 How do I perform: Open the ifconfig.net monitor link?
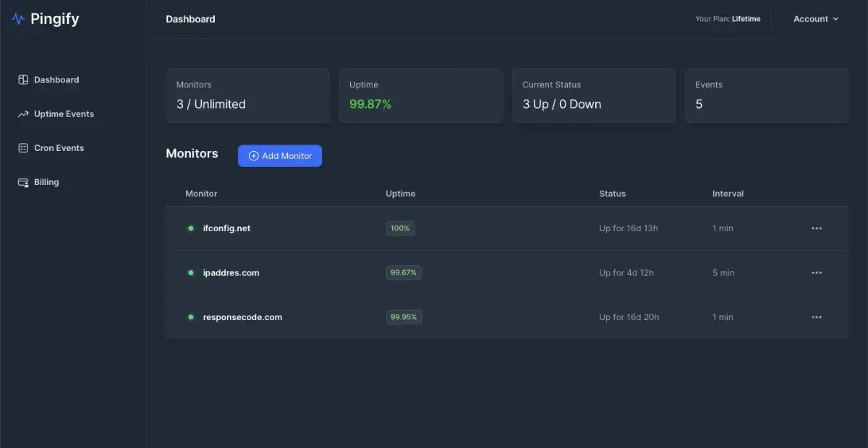(x=226, y=228)
